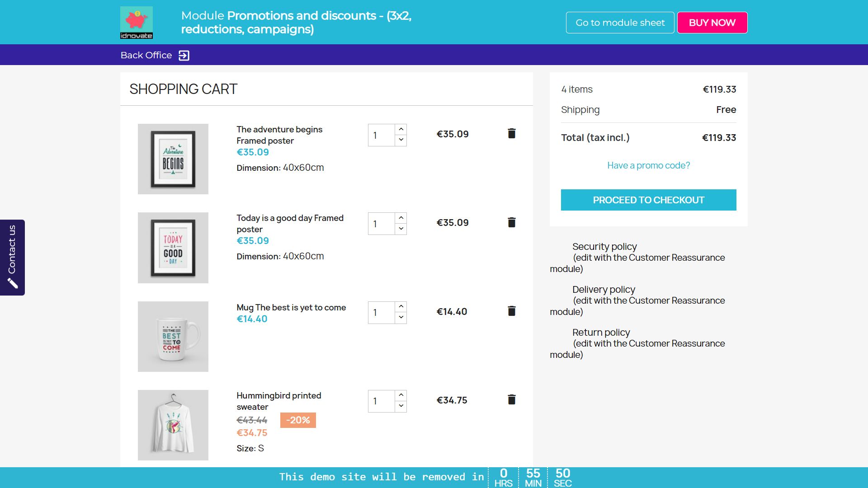Open Go to module sheet

click(620, 23)
